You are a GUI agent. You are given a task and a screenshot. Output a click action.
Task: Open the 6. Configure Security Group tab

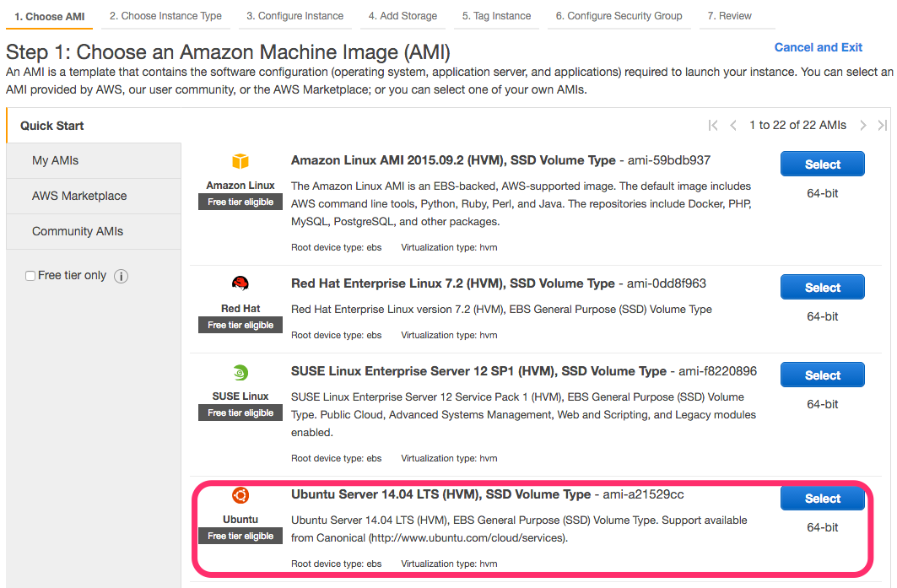[619, 16]
